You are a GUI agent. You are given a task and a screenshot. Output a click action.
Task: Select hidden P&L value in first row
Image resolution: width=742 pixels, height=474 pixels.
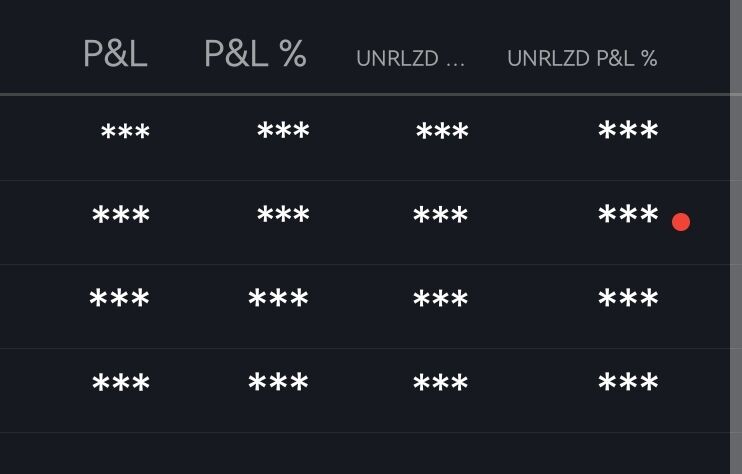(125, 131)
